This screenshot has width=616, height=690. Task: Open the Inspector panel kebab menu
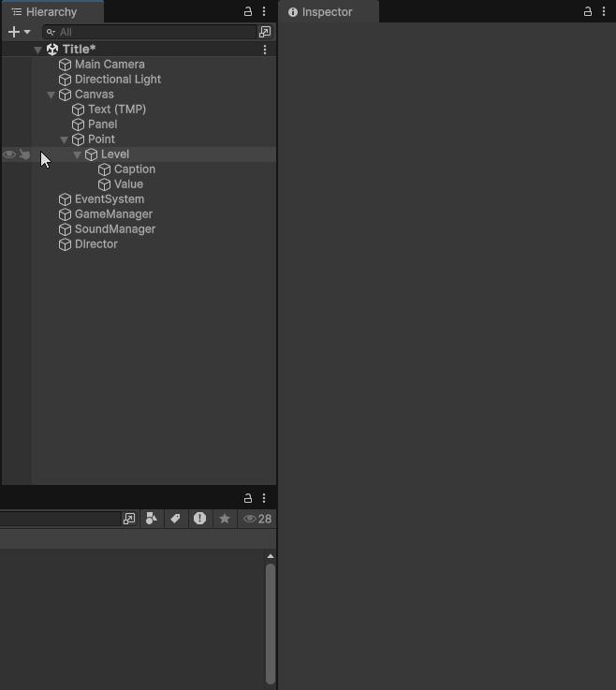coord(604,12)
